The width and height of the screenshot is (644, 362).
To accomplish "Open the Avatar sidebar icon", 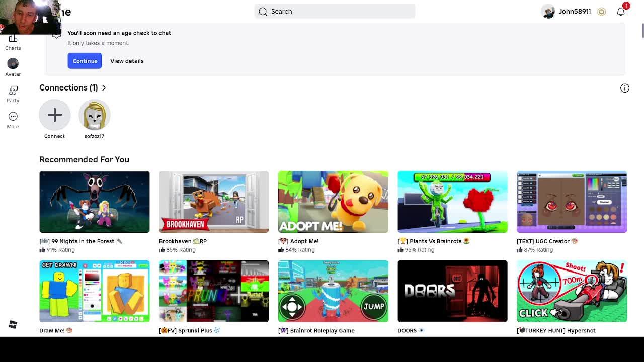I will coord(13,63).
